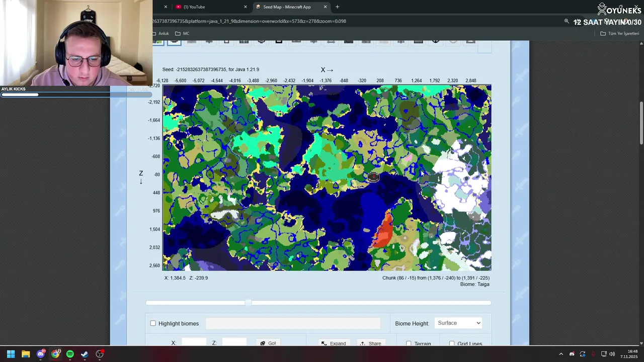Viewport: 644px width, 362px height.
Task: Open the clock and date flyout
Action: tap(629, 354)
